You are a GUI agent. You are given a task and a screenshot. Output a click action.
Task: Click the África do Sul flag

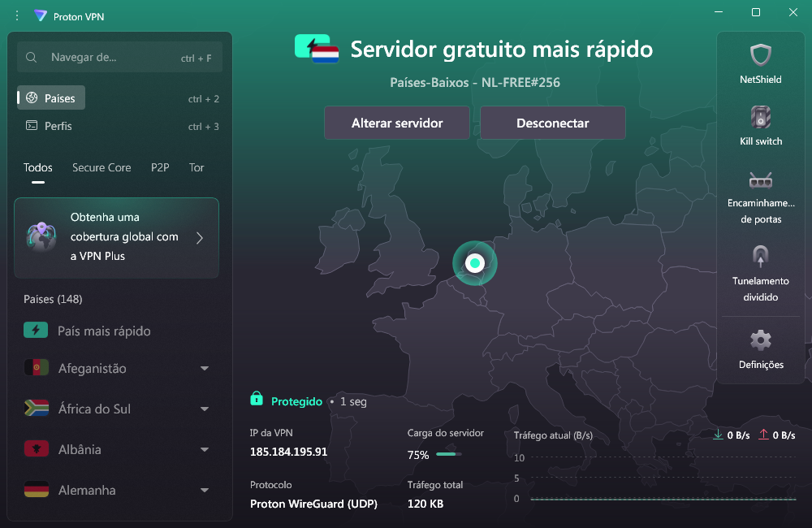click(x=37, y=408)
